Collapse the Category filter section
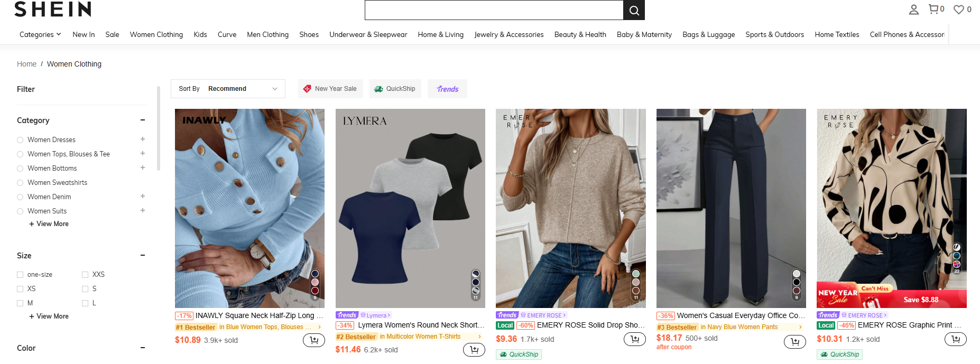Screen dimensions: 980x364 pyautogui.click(x=143, y=120)
